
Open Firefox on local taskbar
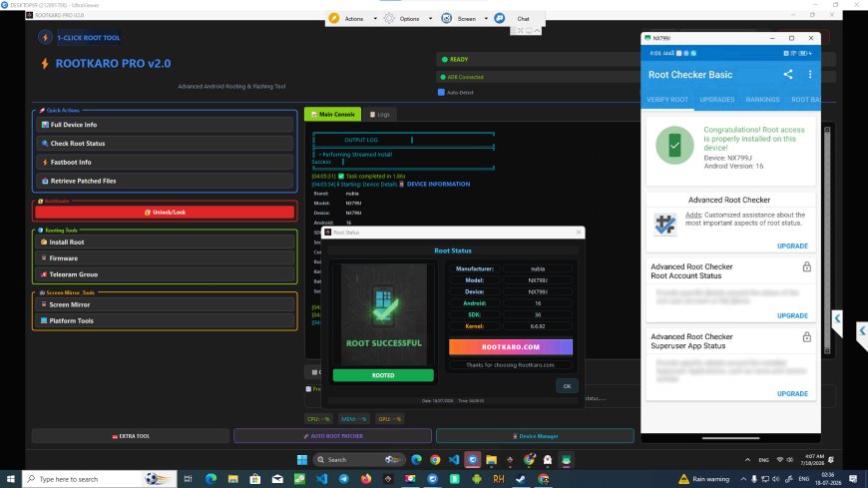(366, 479)
